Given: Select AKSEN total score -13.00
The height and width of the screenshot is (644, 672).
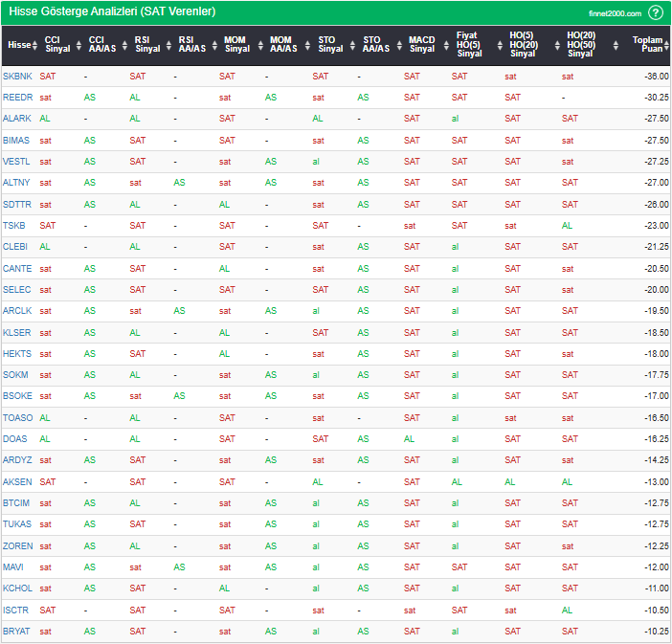Looking at the screenshot, I should tap(657, 482).
